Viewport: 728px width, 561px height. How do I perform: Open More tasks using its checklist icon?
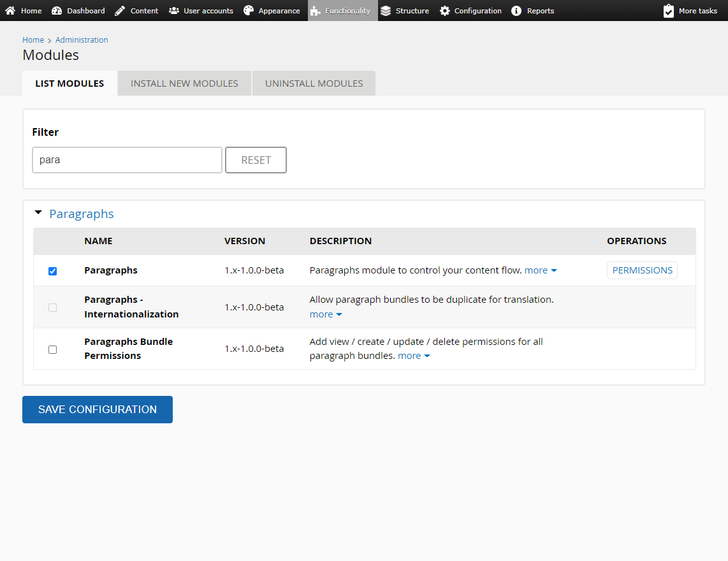click(668, 10)
